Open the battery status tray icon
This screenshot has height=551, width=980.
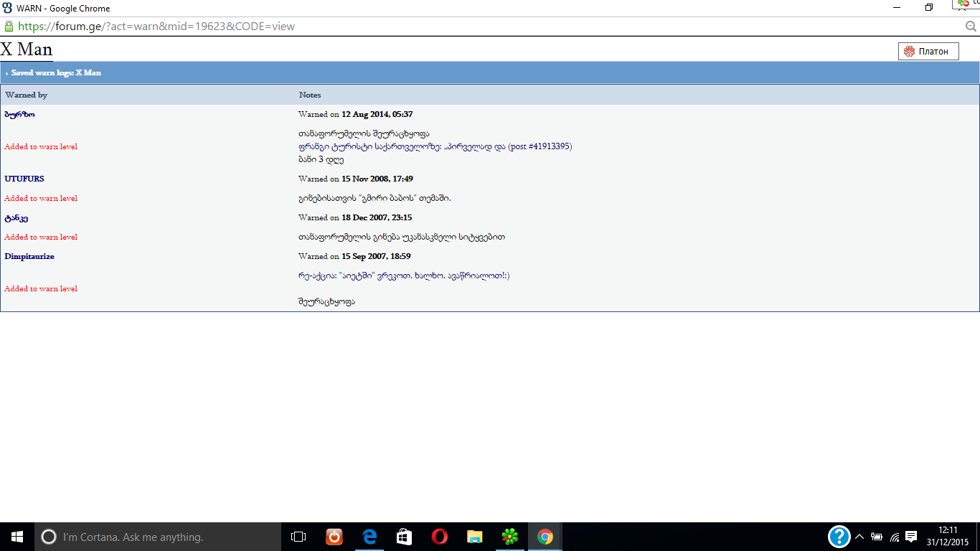pos(877,537)
